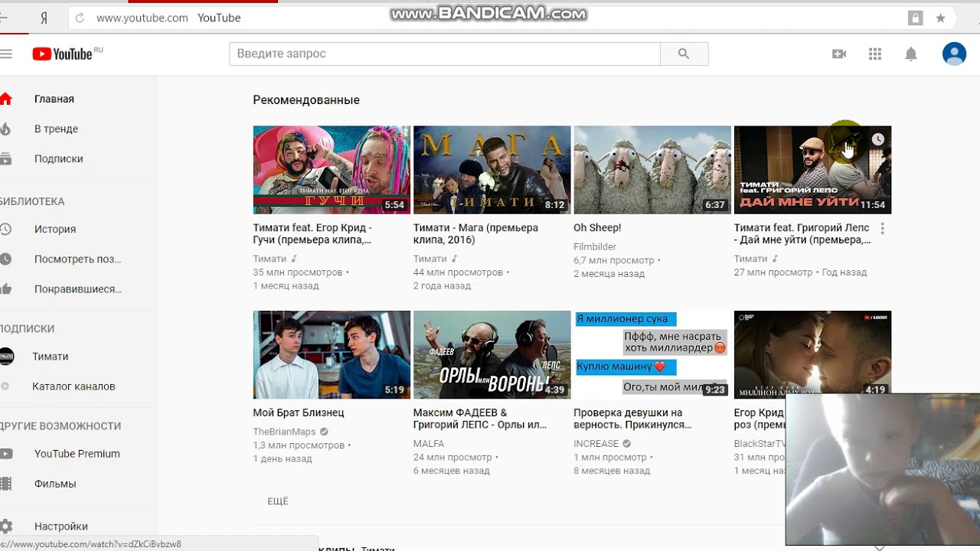Open the YouTube apps grid

click(875, 54)
